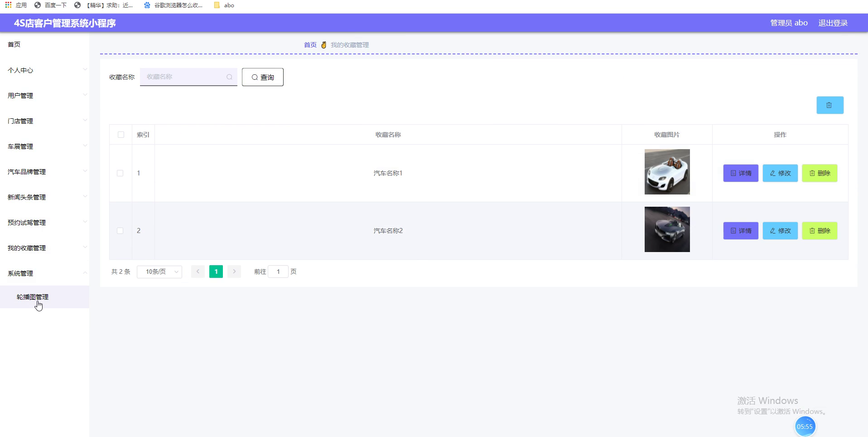Click the 操作 column header
Screen dimensions: 868x437
[780, 135]
